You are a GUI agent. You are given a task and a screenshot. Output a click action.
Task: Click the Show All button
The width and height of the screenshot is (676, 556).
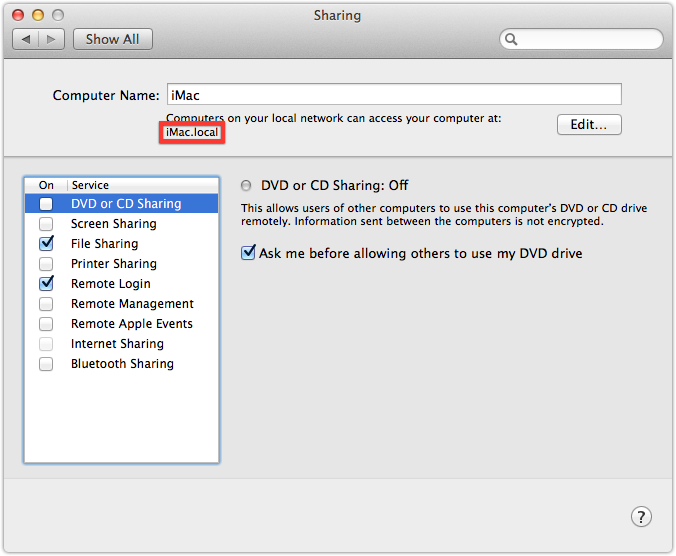(x=113, y=39)
